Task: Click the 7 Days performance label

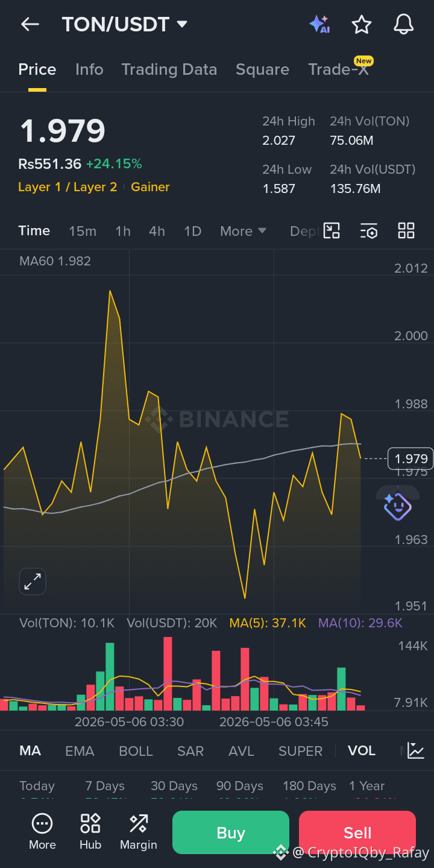Action: (x=105, y=786)
